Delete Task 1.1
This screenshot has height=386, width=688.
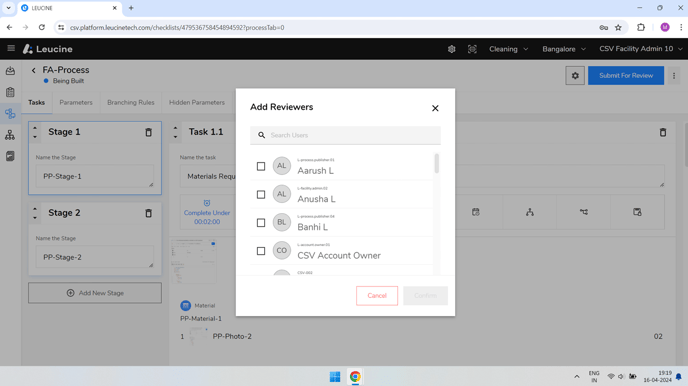(663, 132)
